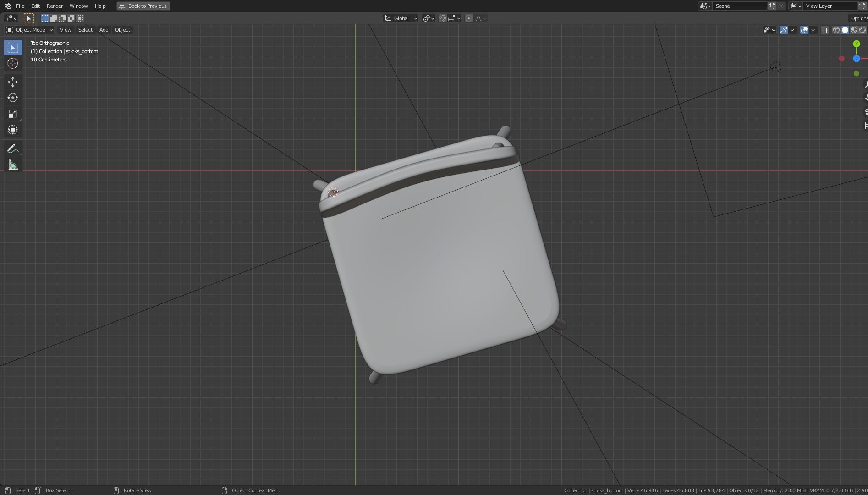Open the File menu

(20, 6)
